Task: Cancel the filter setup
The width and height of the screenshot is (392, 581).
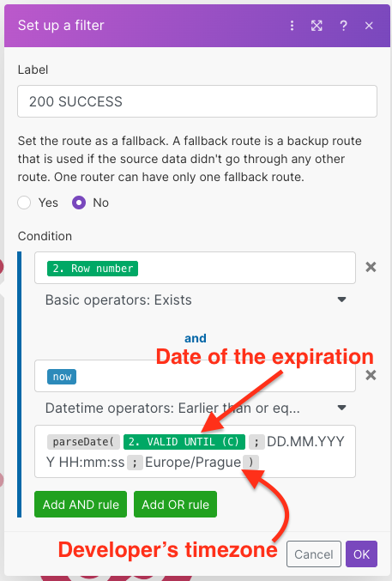Action: coord(313,554)
